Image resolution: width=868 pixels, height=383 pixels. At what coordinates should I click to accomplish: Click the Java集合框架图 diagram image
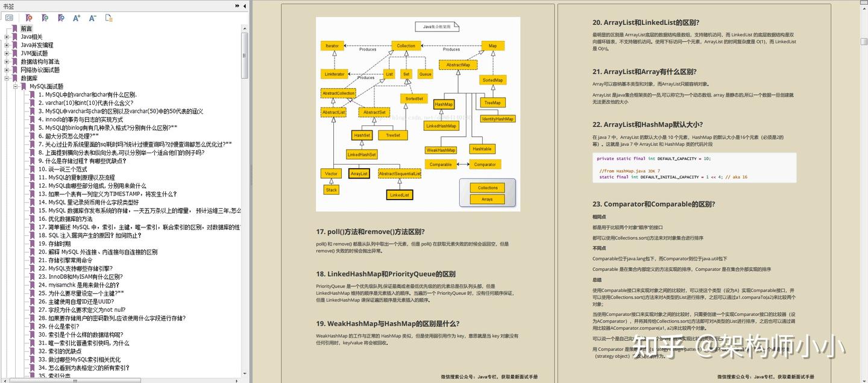pyautogui.click(x=418, y=114)
